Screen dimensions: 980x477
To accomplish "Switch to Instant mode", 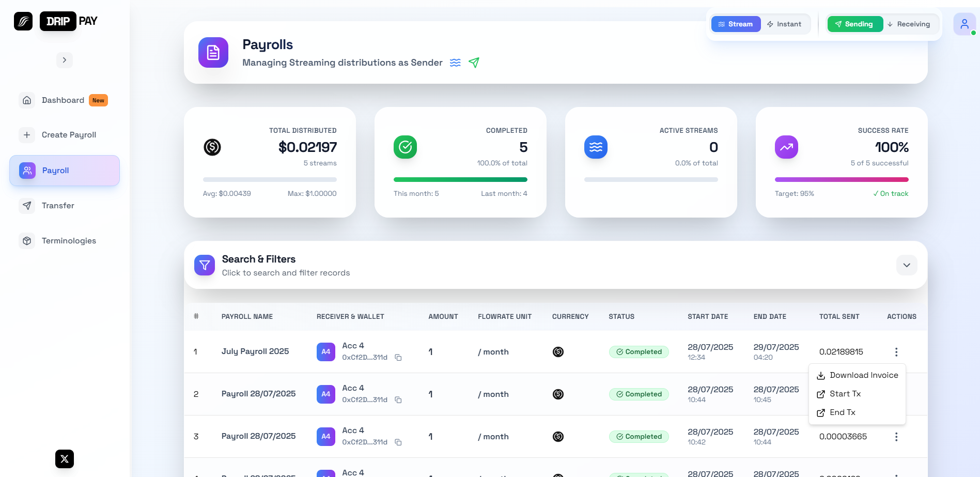I will (x=784, y=24).
